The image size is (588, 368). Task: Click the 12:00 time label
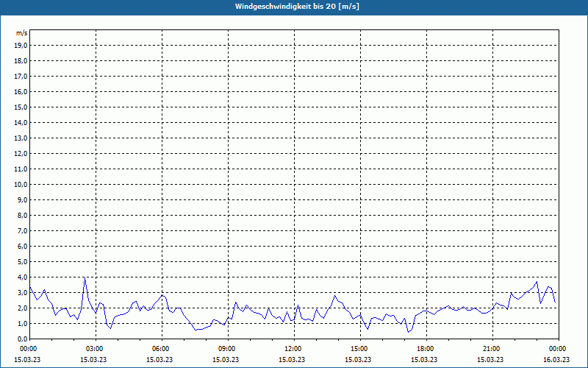coord(293,349)
